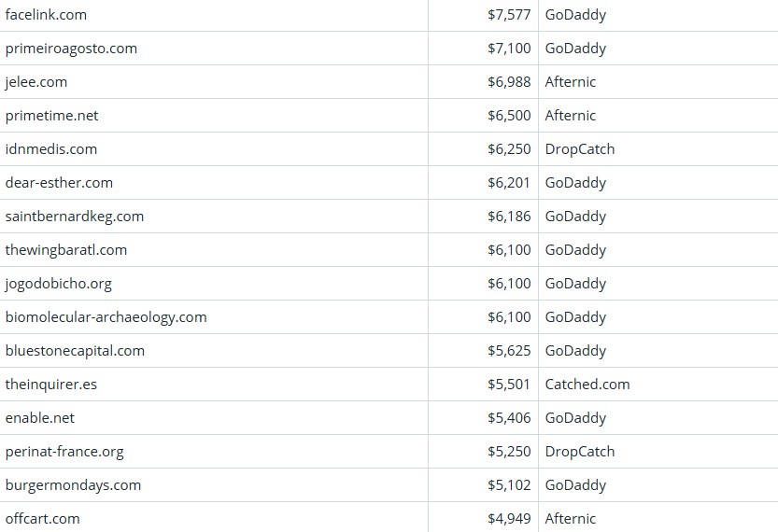The width and height of the screenshot is (778, 532).
Task: Select jogodobicho.org domain
Action: 59,284
